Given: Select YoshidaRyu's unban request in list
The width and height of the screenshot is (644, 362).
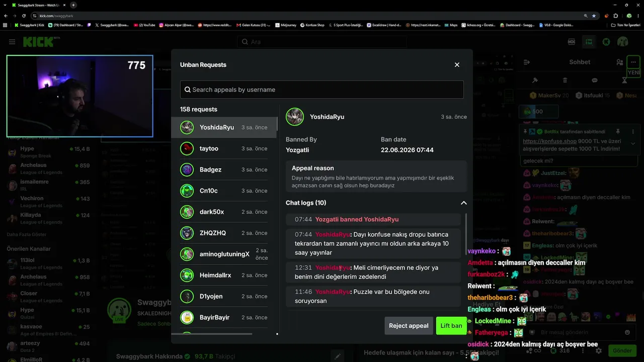Looking at the screenshot, I should 224,127.
